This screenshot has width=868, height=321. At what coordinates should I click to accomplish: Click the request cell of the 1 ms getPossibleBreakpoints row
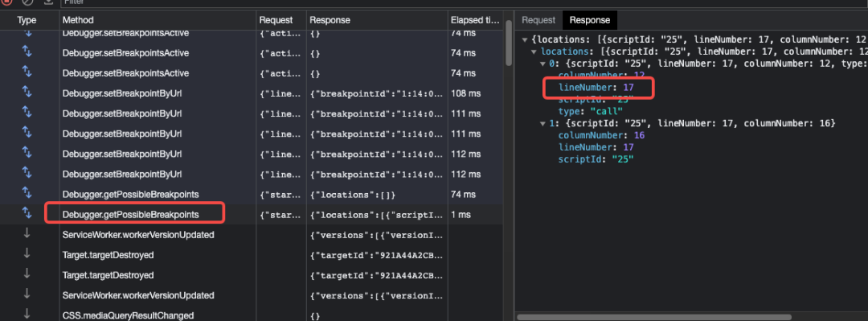tap(281, 215)
